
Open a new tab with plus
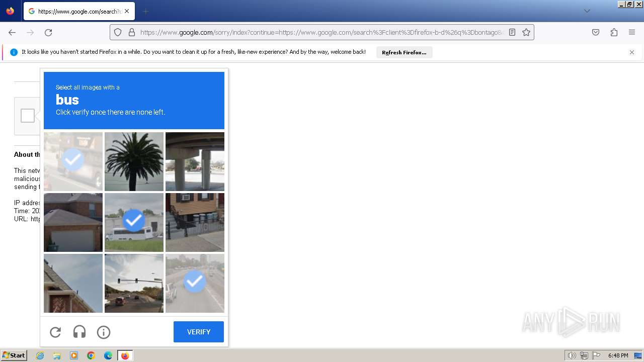click(x=145, y=11)
